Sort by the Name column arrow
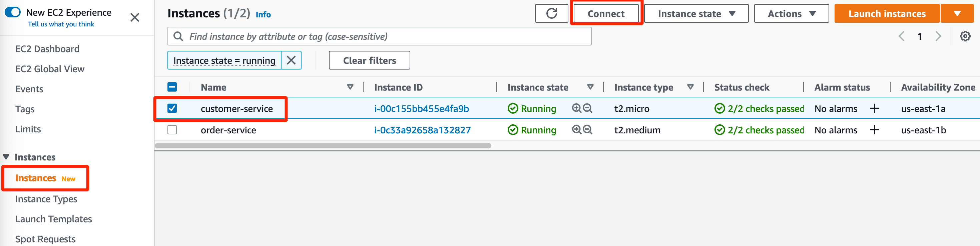Image resolution: width=980 pixels, height=246 pixels. point(350,87)
